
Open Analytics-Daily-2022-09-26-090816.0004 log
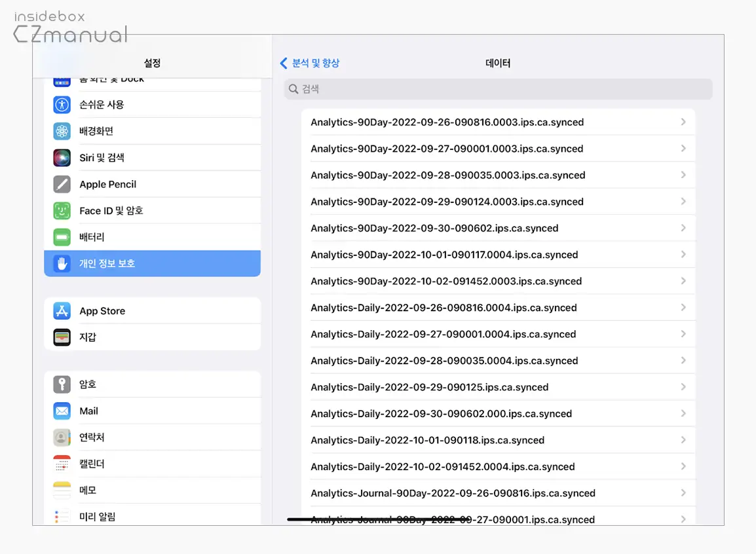(498, 307)
